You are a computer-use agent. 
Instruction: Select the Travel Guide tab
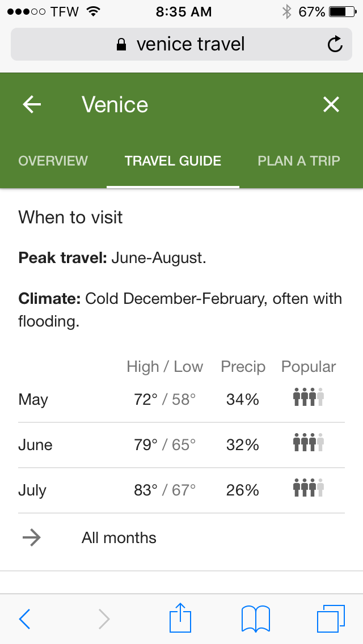(173, 160)
